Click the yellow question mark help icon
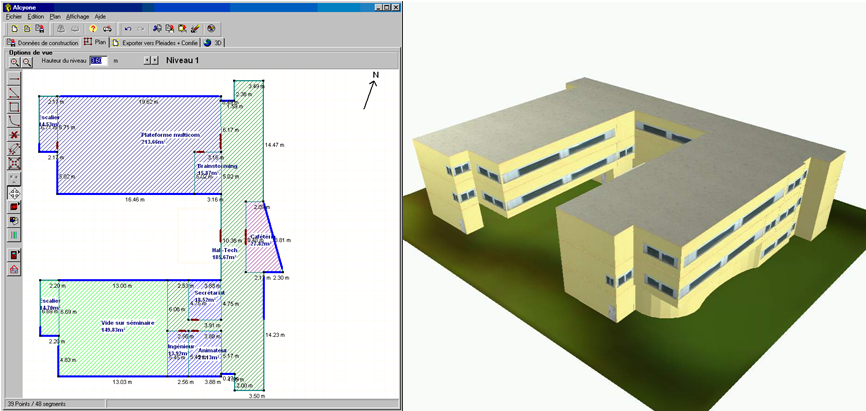 [93, 29]
